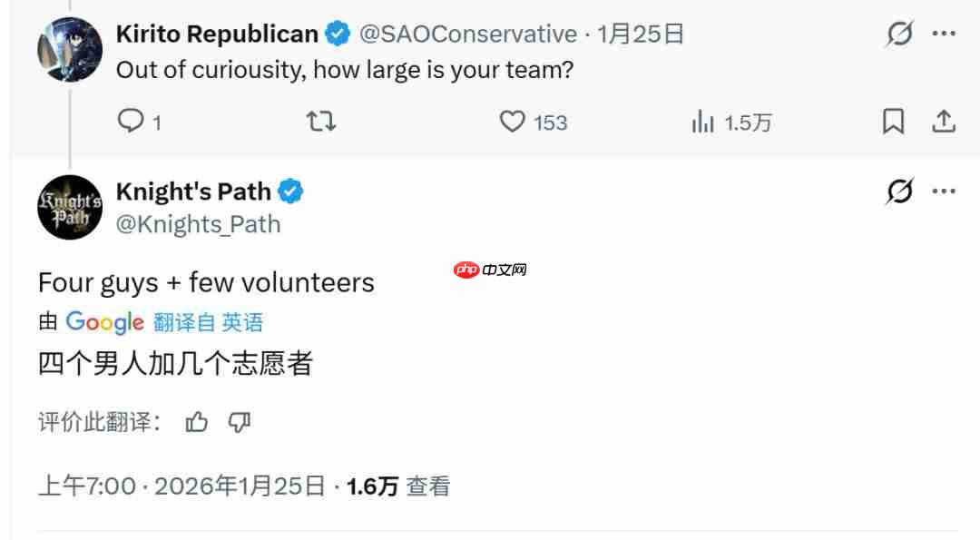The image size is (980, 540).
Task: Like the tweet with 153 likes
Action: (513, 122)
